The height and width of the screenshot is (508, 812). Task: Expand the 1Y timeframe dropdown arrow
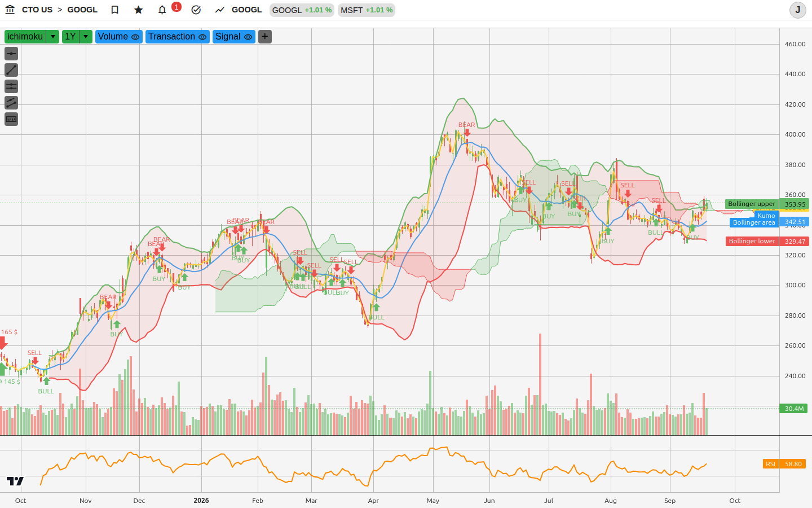(86, 37)
